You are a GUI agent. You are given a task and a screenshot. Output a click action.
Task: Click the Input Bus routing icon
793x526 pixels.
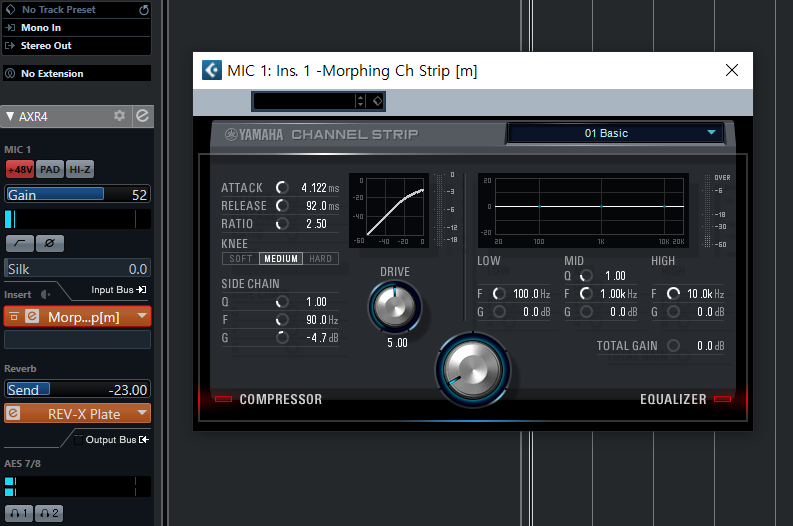tap(142, 289)
